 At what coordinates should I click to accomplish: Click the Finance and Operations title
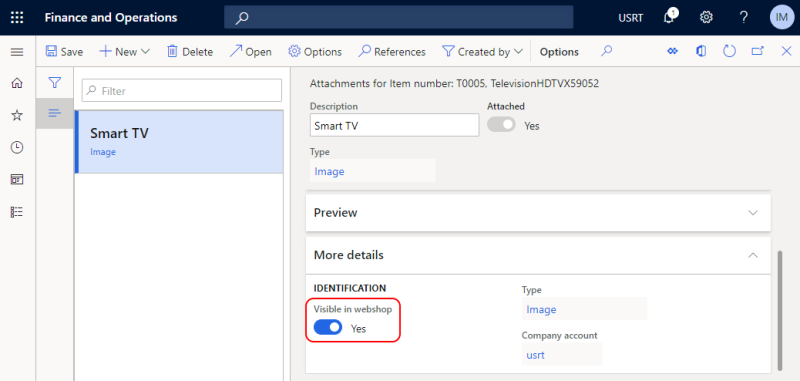[111, 17]
